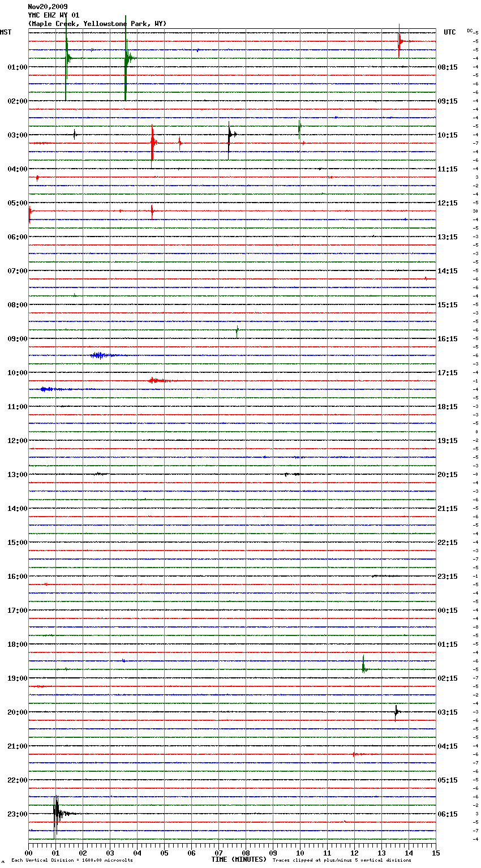
Task: Click the 09:15 UTC time label
Action: click(448, 101)
